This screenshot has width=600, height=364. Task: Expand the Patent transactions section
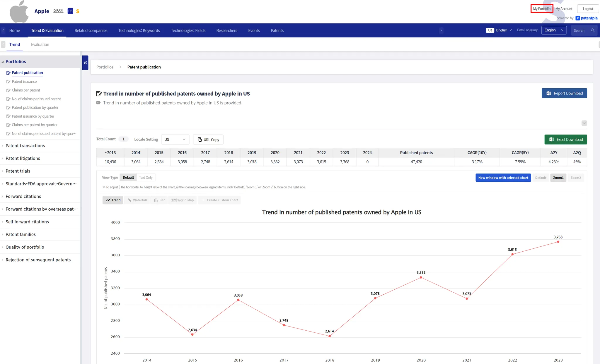click(25, 146)
